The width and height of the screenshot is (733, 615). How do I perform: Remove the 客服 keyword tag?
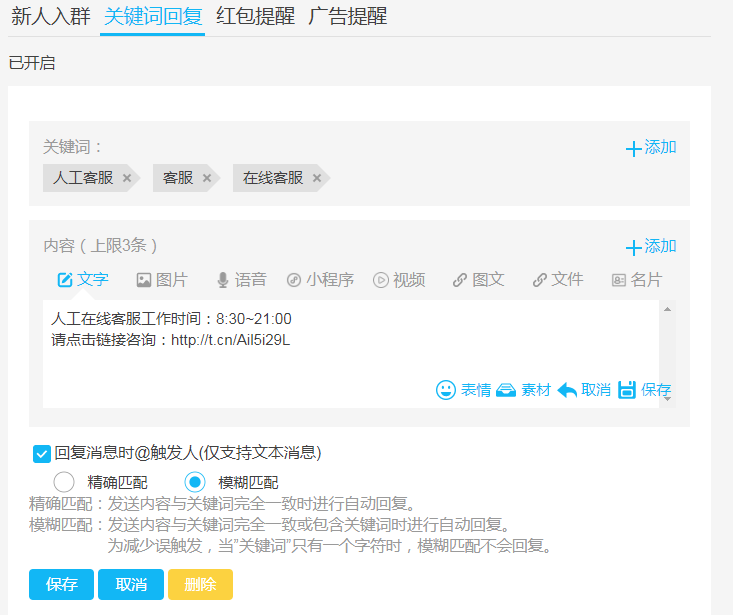pos(207,178)
